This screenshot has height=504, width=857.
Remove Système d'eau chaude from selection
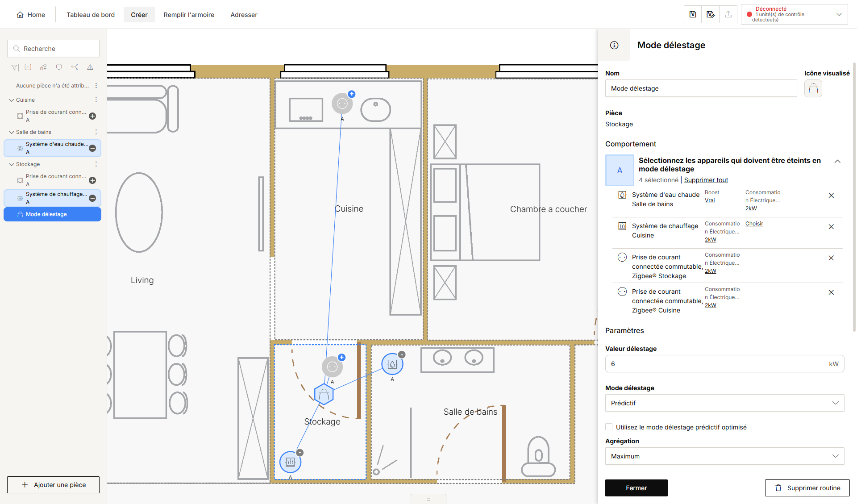[x=831, y=196]
